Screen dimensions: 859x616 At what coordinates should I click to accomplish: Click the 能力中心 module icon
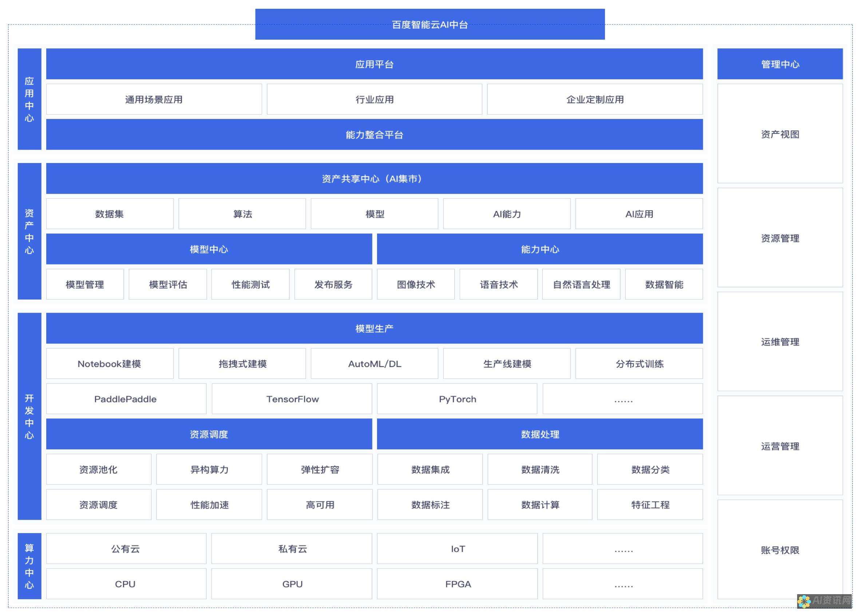pos(539,249)
